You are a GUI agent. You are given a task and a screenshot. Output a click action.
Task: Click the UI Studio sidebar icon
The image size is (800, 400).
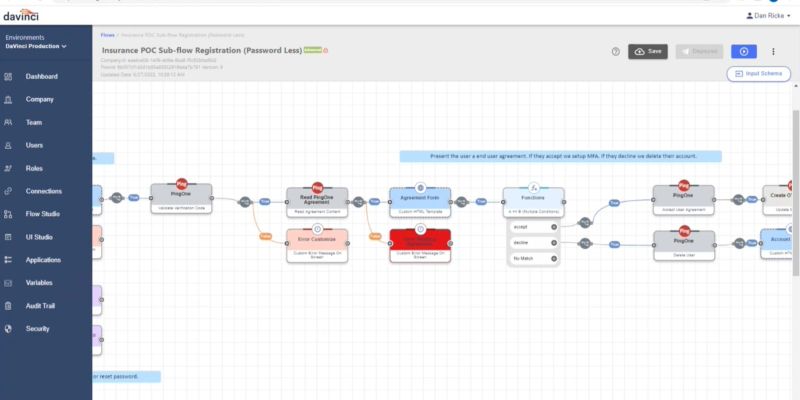click(x=8, y=237)
